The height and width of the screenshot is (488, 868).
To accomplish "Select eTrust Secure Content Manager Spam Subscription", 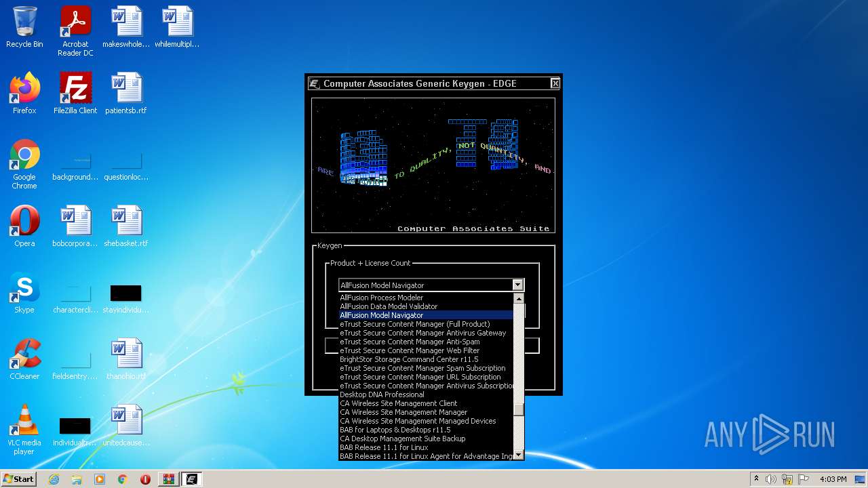I will coord(427,368).
